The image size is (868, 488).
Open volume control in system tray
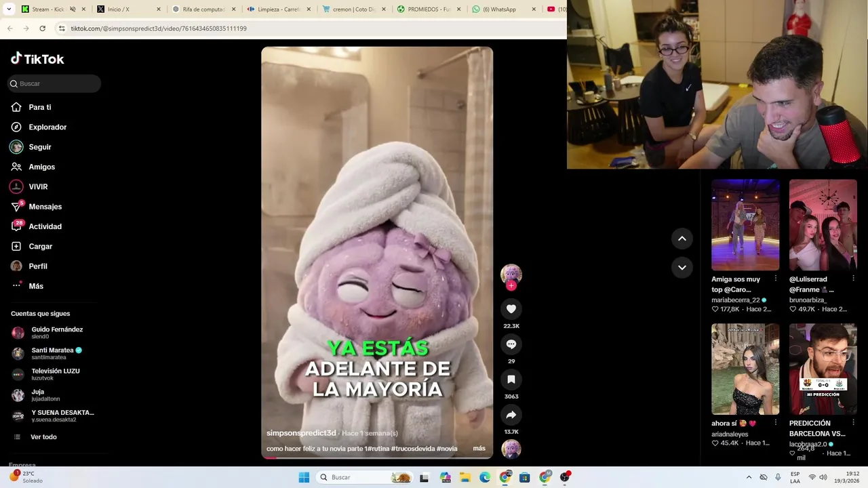click(824, 477)
